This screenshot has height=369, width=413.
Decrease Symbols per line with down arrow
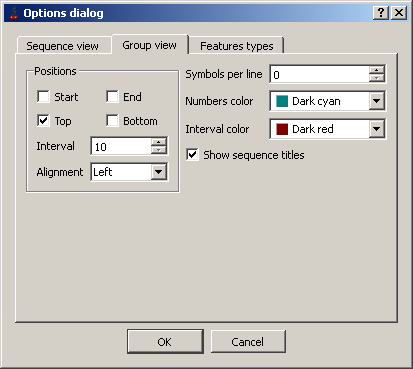377,78
